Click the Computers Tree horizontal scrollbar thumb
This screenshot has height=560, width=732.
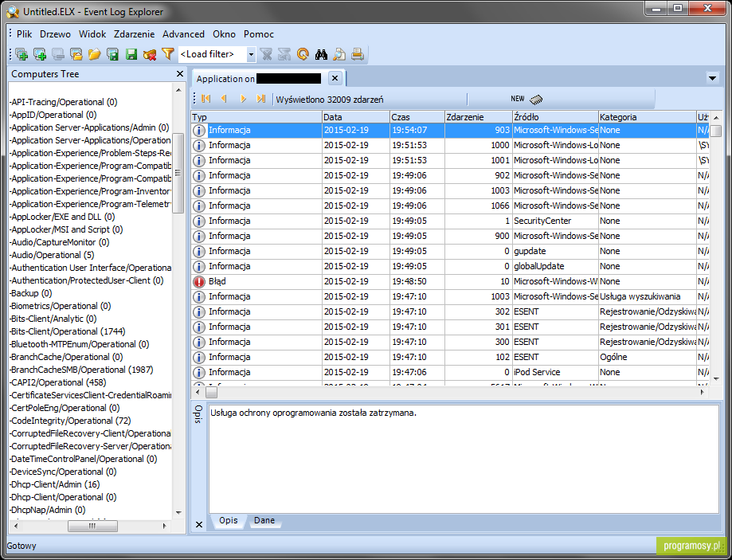point(92,526)
